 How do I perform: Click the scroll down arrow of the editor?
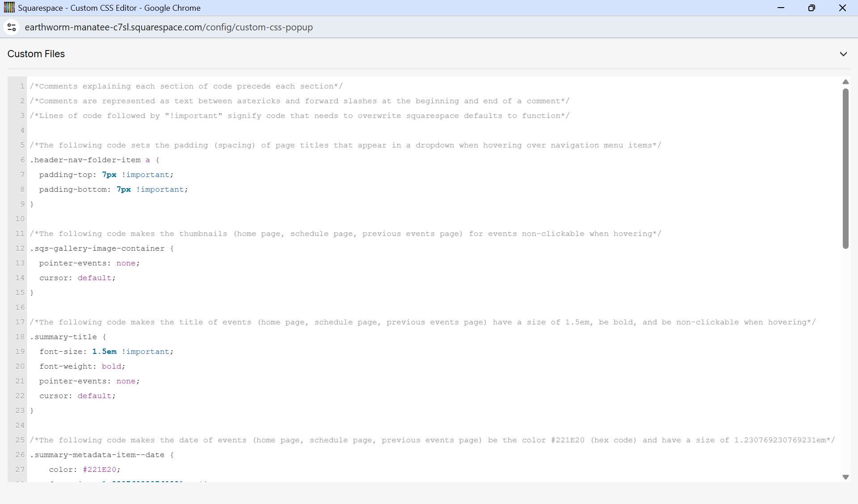845,477
